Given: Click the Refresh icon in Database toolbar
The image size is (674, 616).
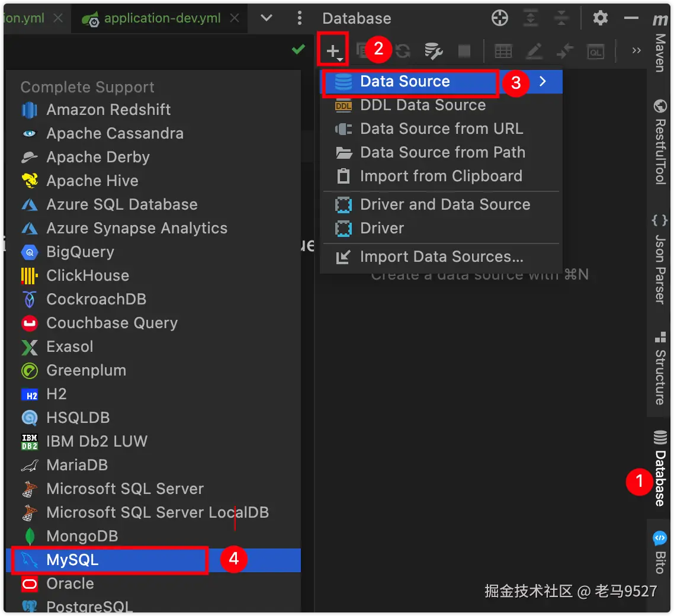Looking at the screenshot, I should pos(403,51).
